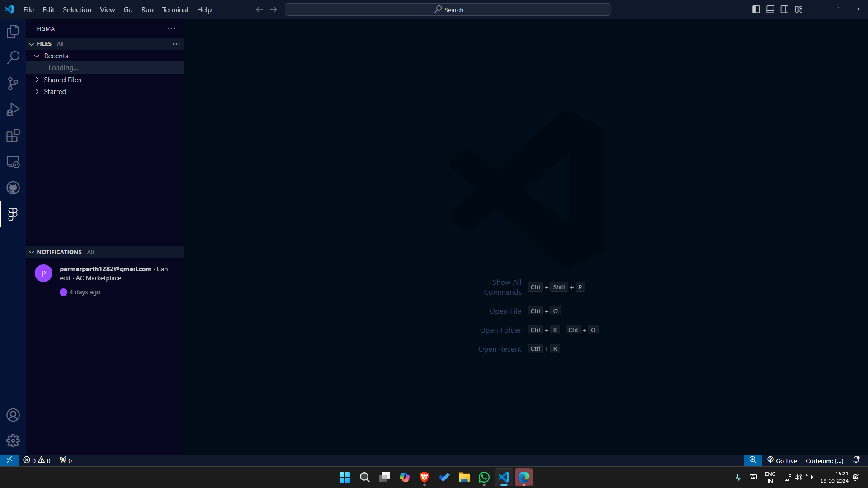Open the Explorer view in activity bar

(x=13, y=31)
